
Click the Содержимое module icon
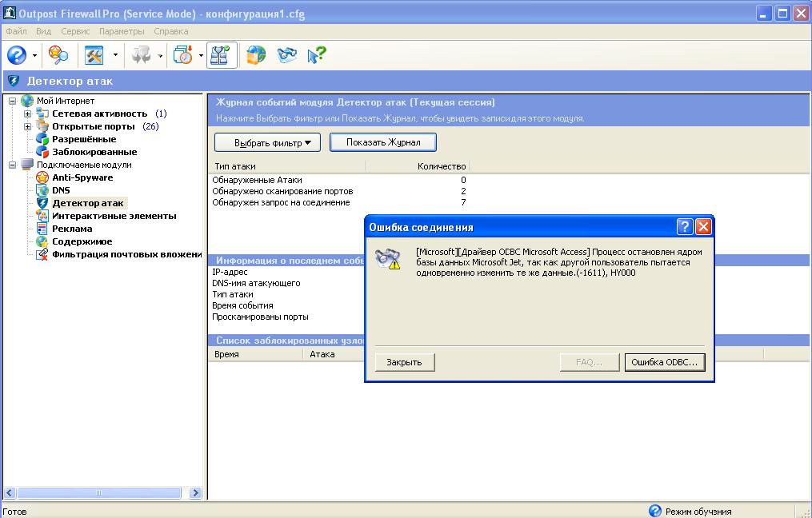pyautogui.click(x=42, y=241)
